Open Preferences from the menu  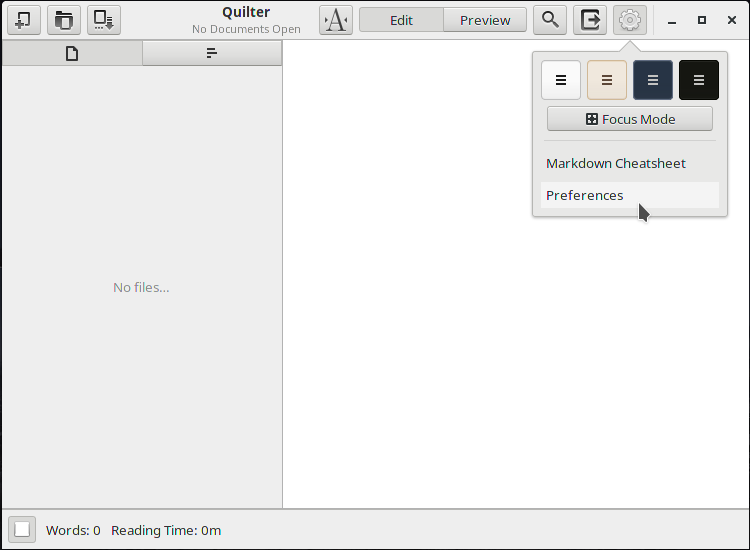(x=629, y=195)
